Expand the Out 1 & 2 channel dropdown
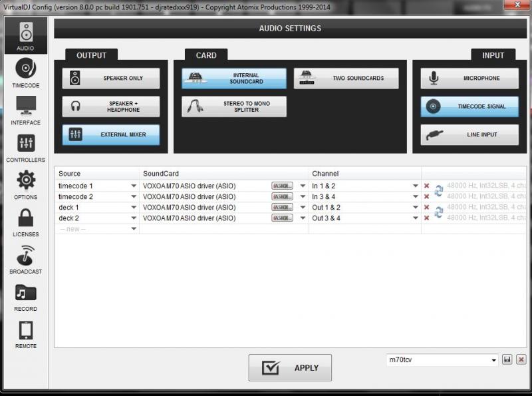The height and width of the screenshot is (396, 532). [x=415, y=207]
